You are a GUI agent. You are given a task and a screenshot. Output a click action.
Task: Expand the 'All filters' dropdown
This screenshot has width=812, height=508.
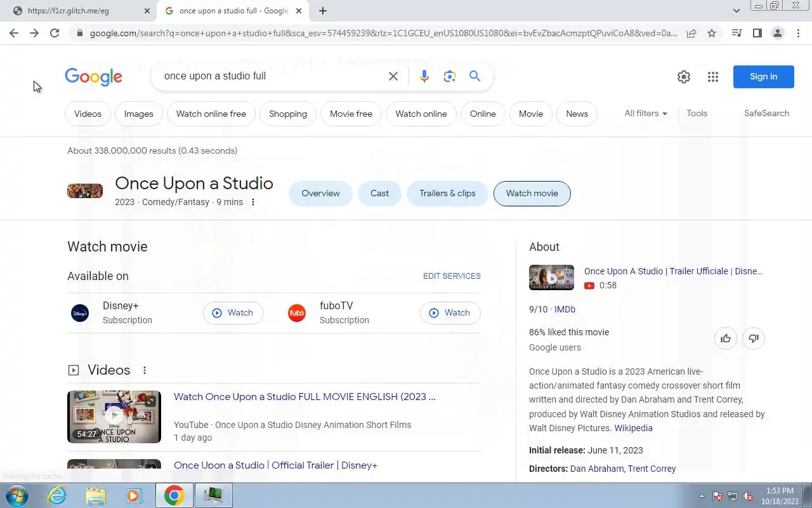(x=646, y=113)
